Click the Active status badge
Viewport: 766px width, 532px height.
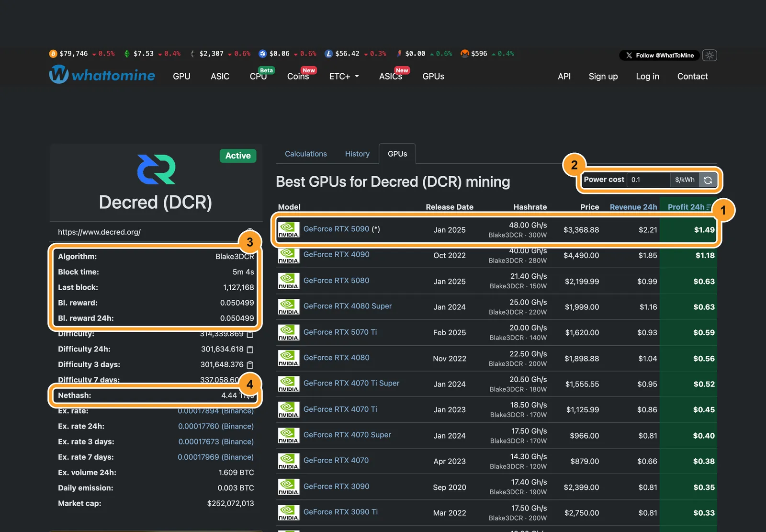coord(238,156)
